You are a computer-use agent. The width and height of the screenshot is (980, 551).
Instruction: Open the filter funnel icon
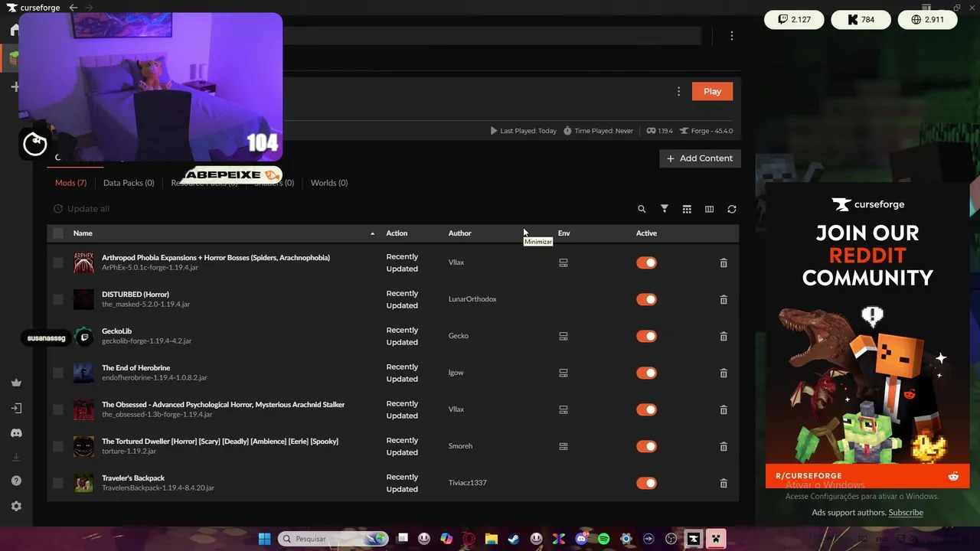click(x=665, y=209)
